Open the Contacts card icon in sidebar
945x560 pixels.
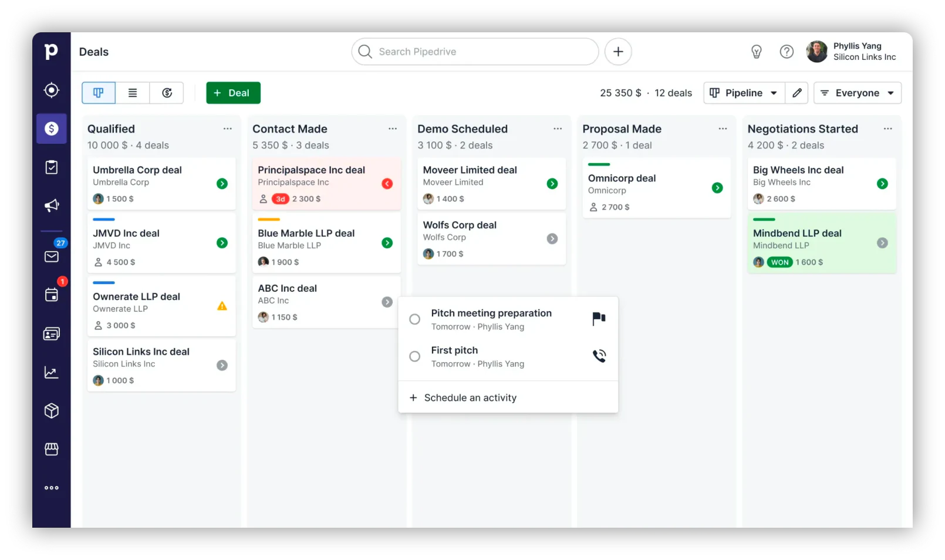click(x=52, y=334)
